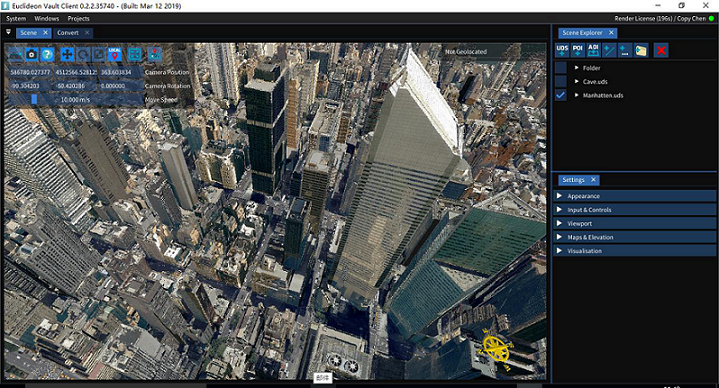Open the question mark help icon
Screen dimensions: 719x388
point(47,55)
